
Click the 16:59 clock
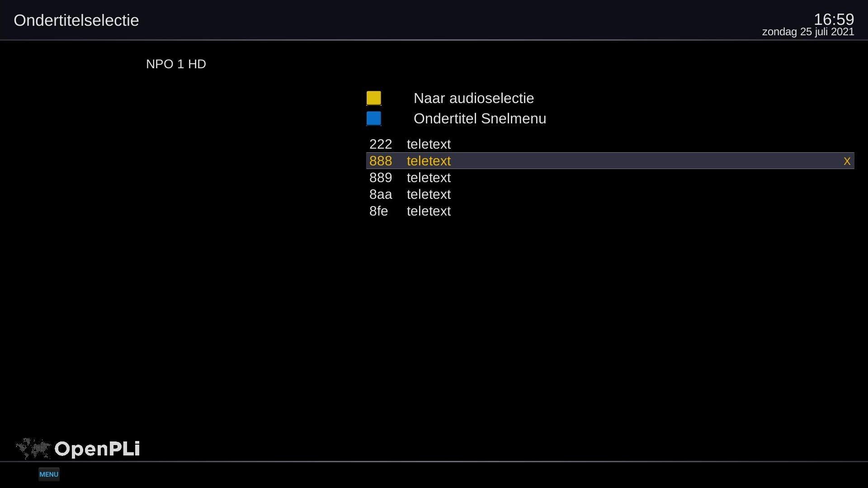click(x=834, y=19)
